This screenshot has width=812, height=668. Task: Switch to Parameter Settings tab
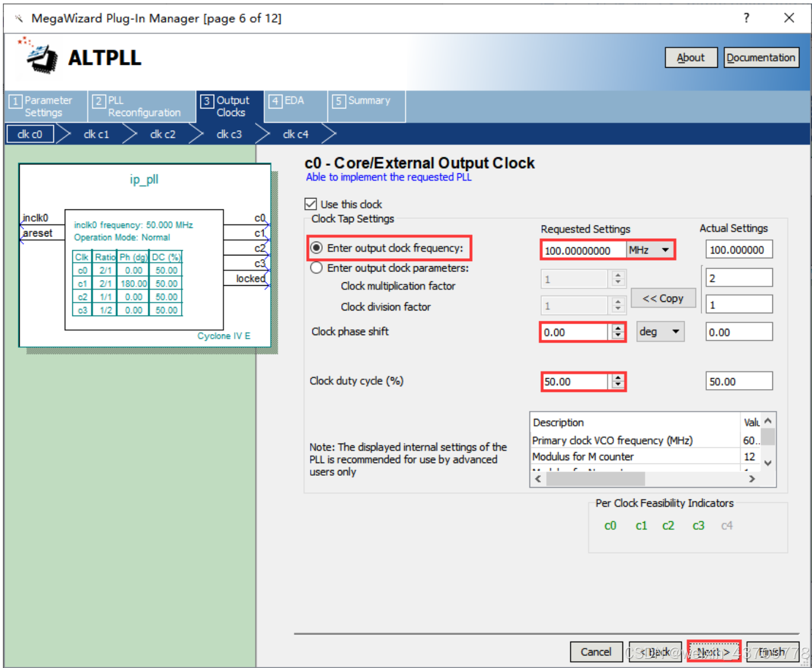45,106
